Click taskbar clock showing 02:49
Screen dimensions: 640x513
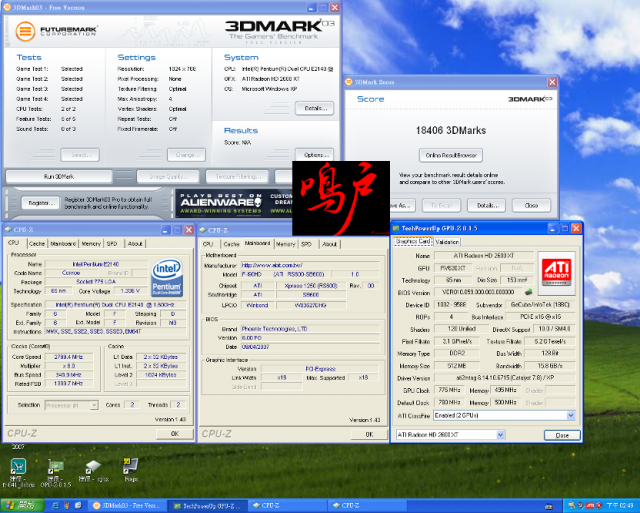[x=620, y=506]
